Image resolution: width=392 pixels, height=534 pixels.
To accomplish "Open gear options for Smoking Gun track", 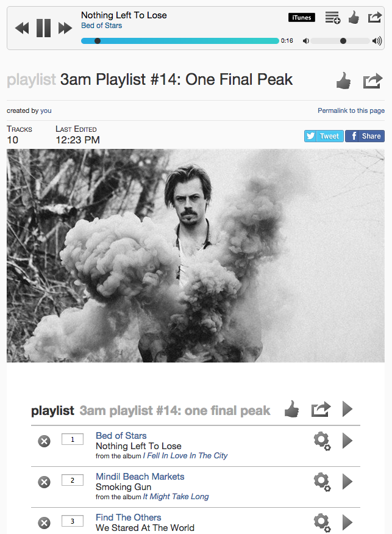I will [x=322, y=482].
